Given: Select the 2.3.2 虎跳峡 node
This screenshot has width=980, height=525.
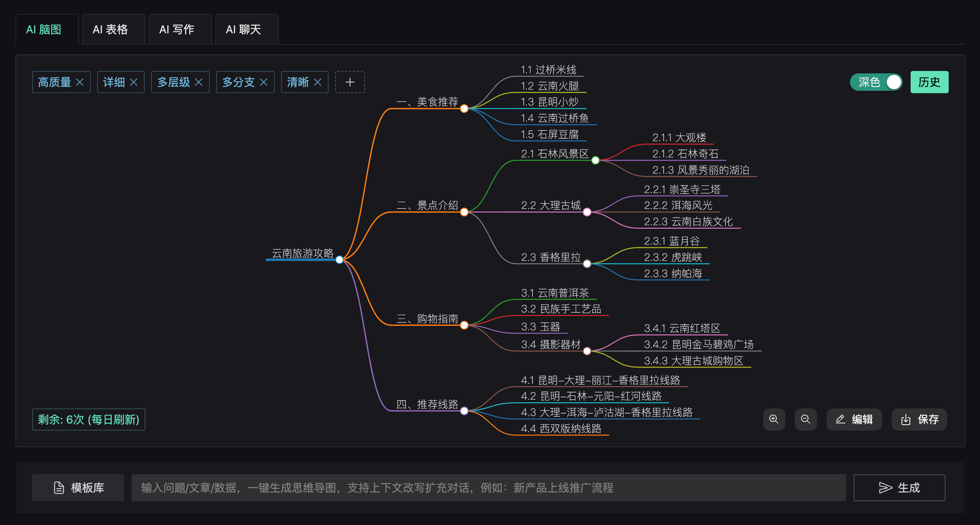Looking at the screenshot, I should [x=673, y=257].
